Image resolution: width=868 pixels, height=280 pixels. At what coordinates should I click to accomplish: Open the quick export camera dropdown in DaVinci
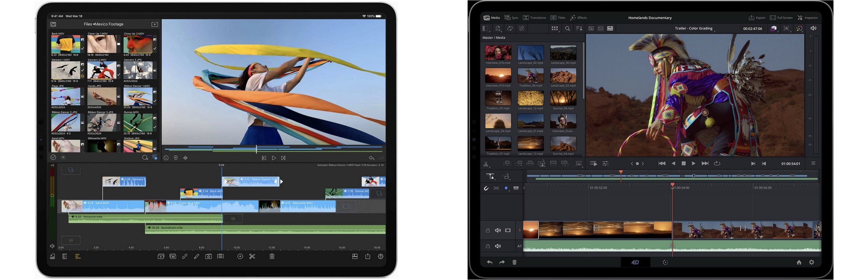click(774, 29)
